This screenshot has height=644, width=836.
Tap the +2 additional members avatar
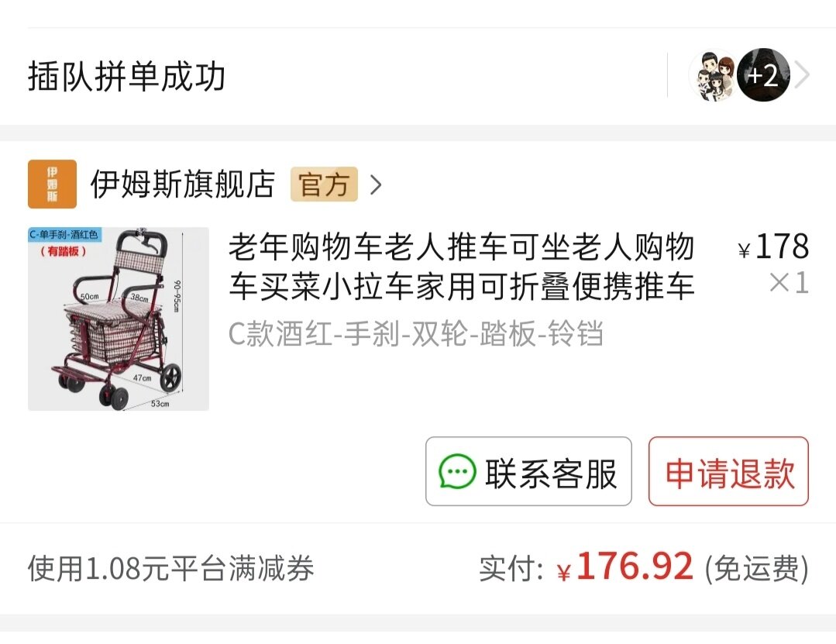(x=763, y=75)
